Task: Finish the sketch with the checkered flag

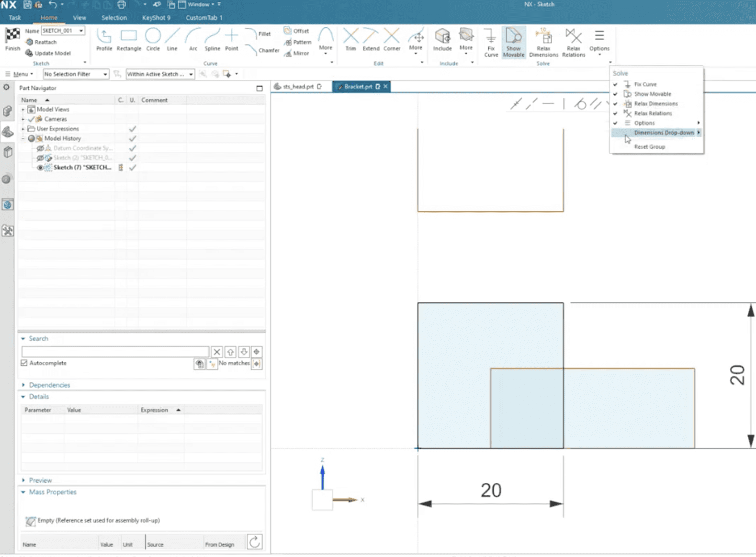Action: (x=12, y=39)
